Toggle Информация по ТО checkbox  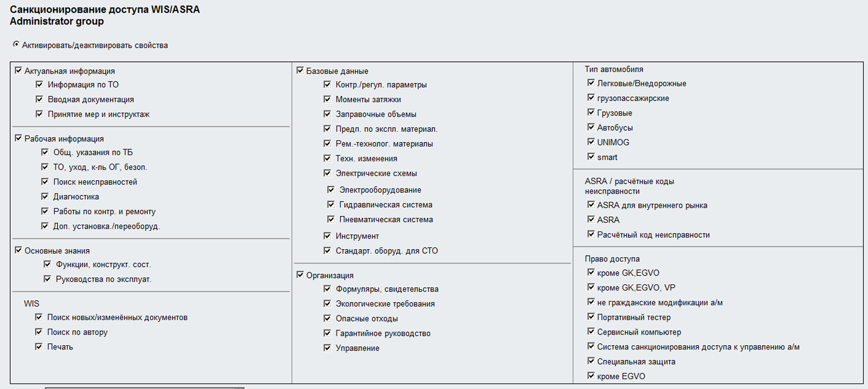pos(39,84)
